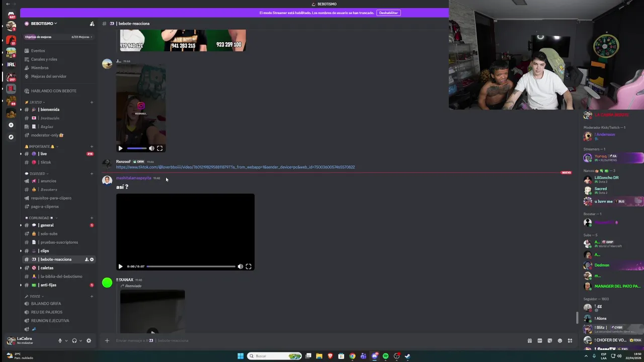Viewport: 644px width, 362px height.
Task: Open Steam from the taskbar
Action: (x=408, y=356)
